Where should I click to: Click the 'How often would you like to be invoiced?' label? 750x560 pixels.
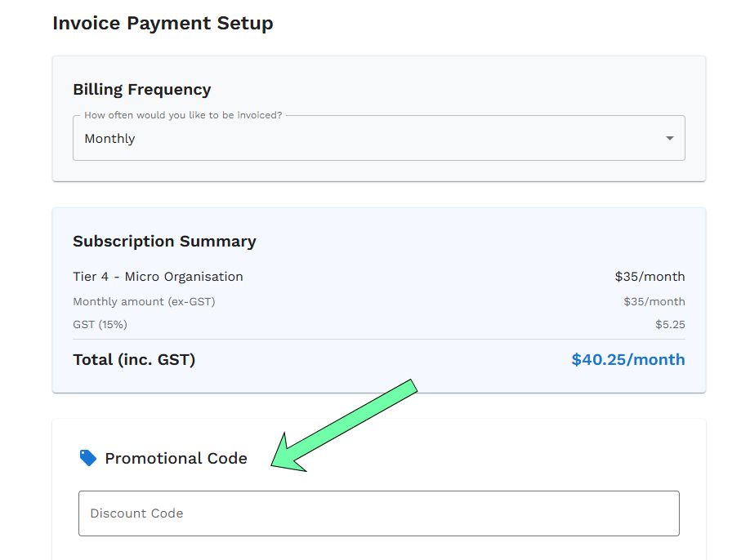pos(183,115)
